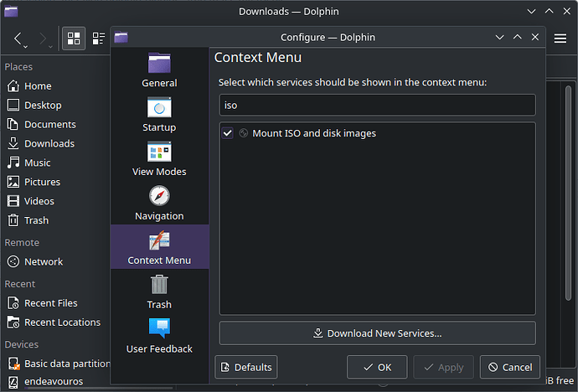Click the Places section header
The height and width of the screenshot is (392, 578).
point(18,67)
